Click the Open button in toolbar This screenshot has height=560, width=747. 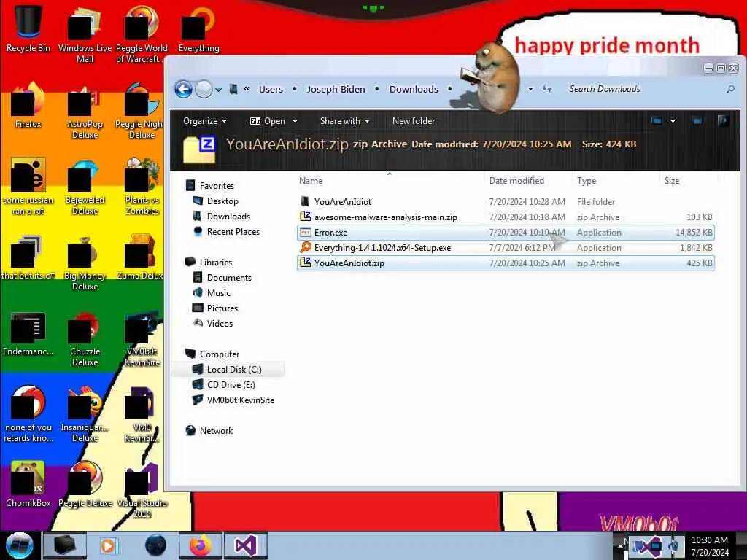coord(268,121)
